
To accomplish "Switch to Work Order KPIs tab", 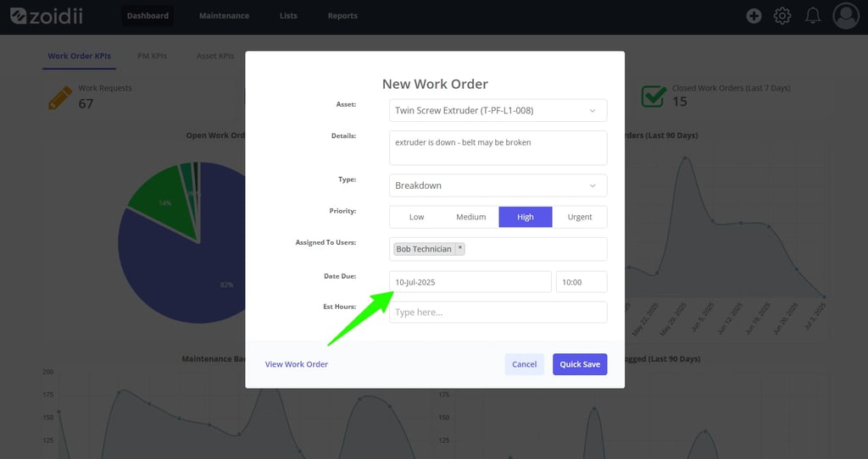I will pos(79,56).
